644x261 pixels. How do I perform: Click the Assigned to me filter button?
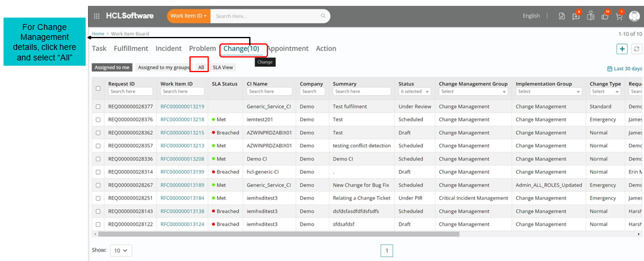(112, 67)
